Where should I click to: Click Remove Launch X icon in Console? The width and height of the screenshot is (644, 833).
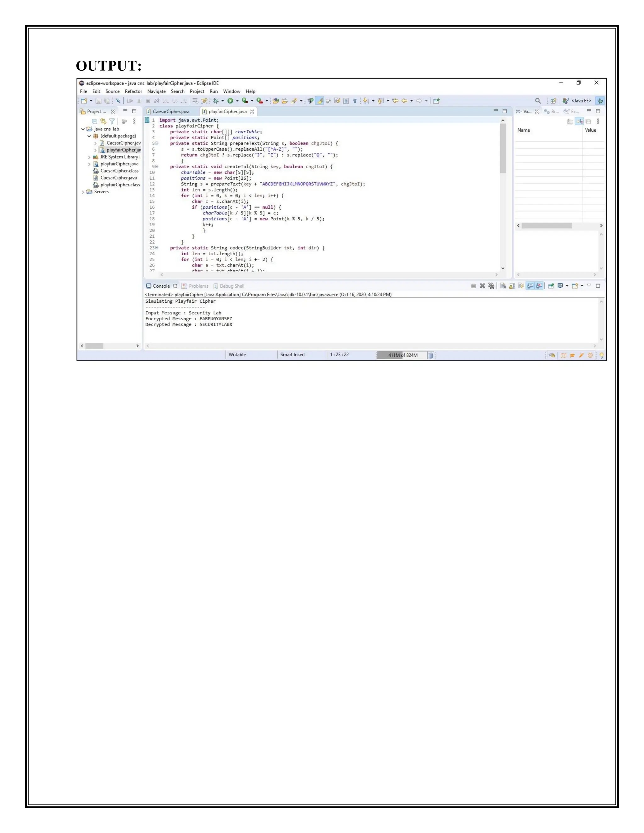pos(483,286)
